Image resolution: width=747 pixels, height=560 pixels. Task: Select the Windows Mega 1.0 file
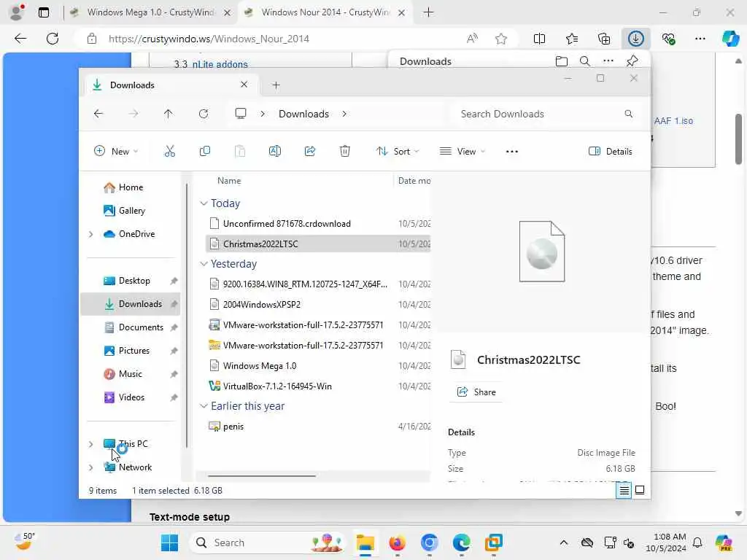[x=260, y=366]
